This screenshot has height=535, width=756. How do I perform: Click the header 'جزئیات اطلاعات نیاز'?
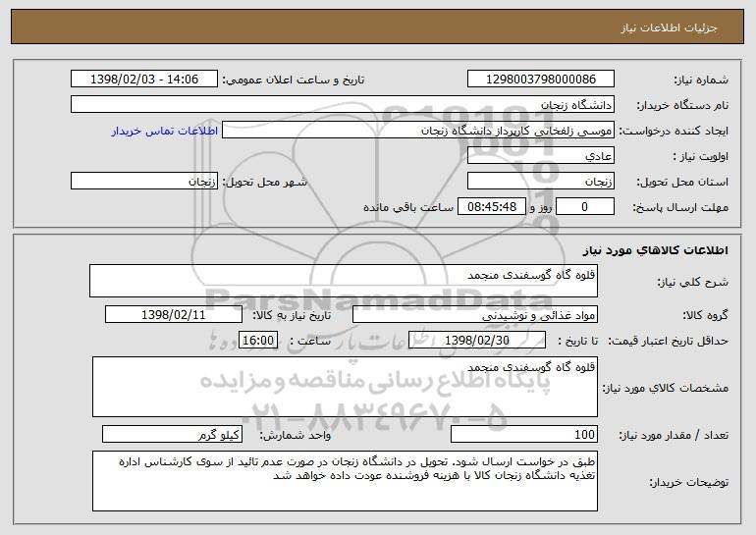(669, 27)
